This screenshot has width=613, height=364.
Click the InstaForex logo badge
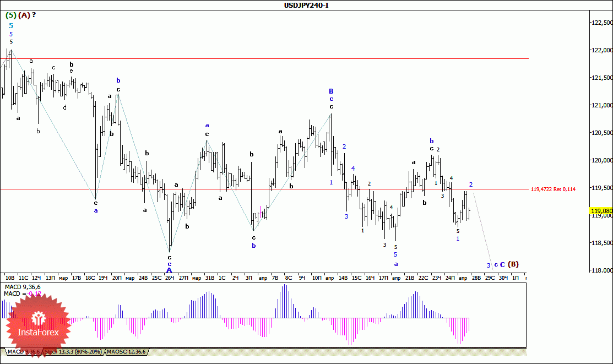(x=37, y=326)
